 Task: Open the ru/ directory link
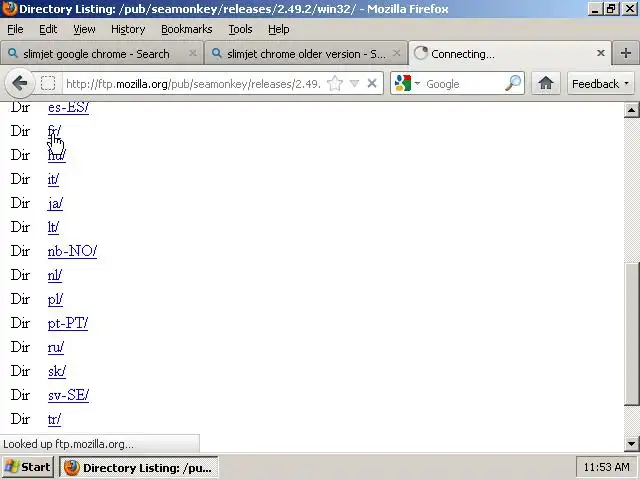(56, 348)
